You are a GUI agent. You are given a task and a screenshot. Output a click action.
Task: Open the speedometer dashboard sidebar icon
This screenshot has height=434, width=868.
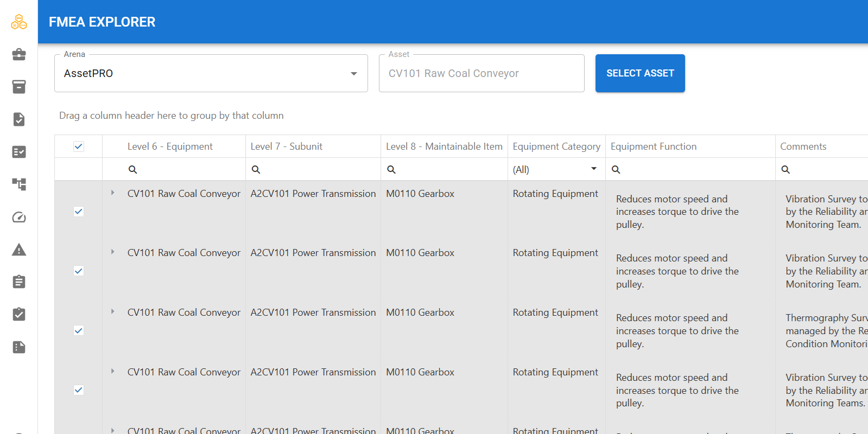[x=19, y=217]
